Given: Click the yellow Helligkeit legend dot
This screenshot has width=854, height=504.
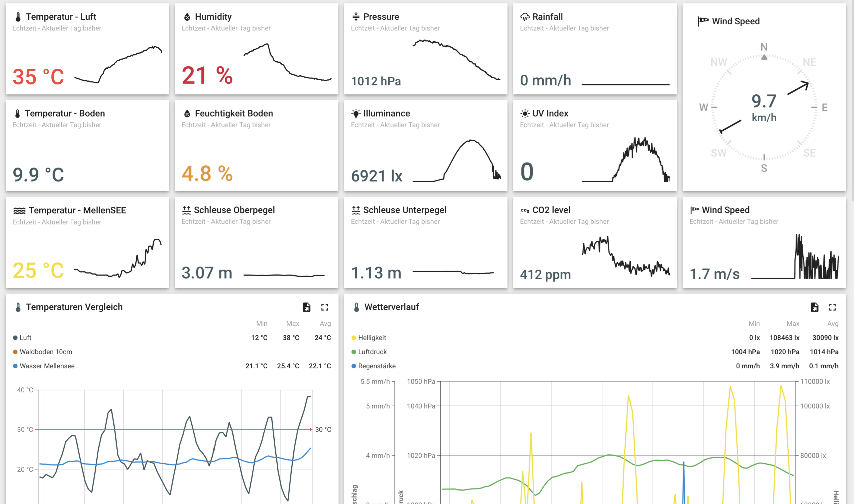Looking at the screenshot, I should (x=354, y=338).
